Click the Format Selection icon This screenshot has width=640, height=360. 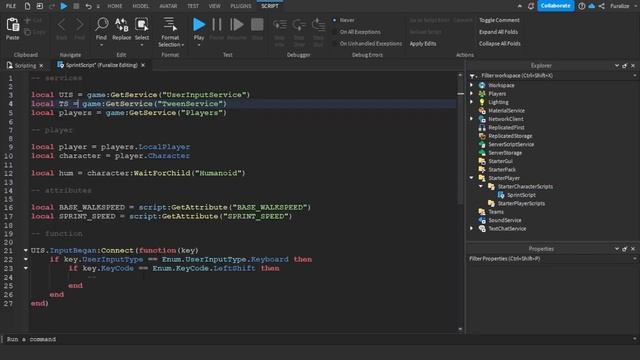(x=170, y=25)
